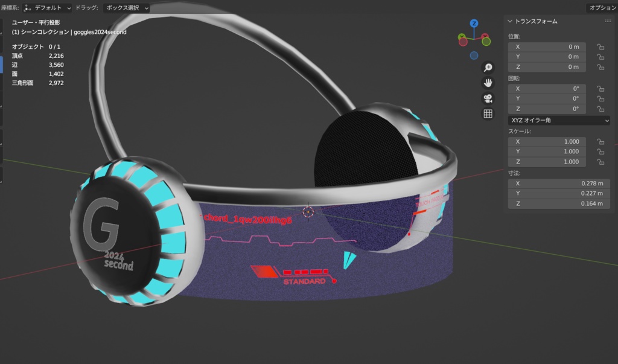This screenshot has width=618, height=364.
Task: Toggle orthographic view with the grid icon
Action: point(488,113)
